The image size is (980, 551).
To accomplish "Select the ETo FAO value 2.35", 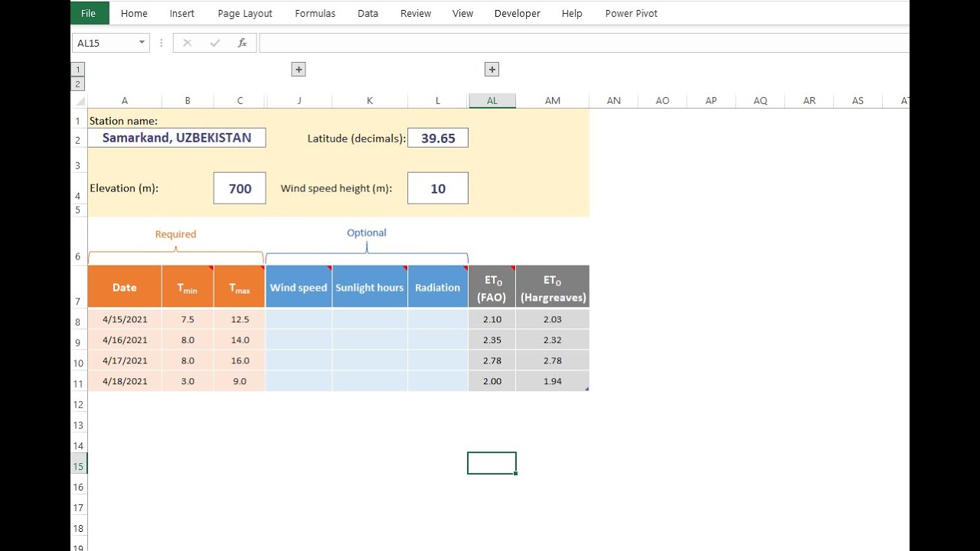I will tap(492, 340).
